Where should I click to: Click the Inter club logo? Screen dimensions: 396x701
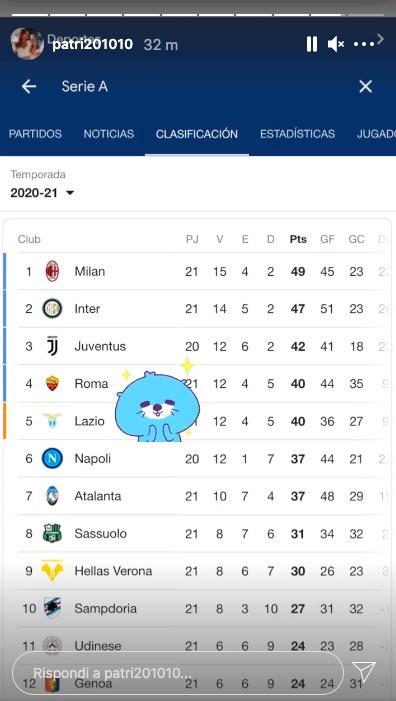coord(52,308)
